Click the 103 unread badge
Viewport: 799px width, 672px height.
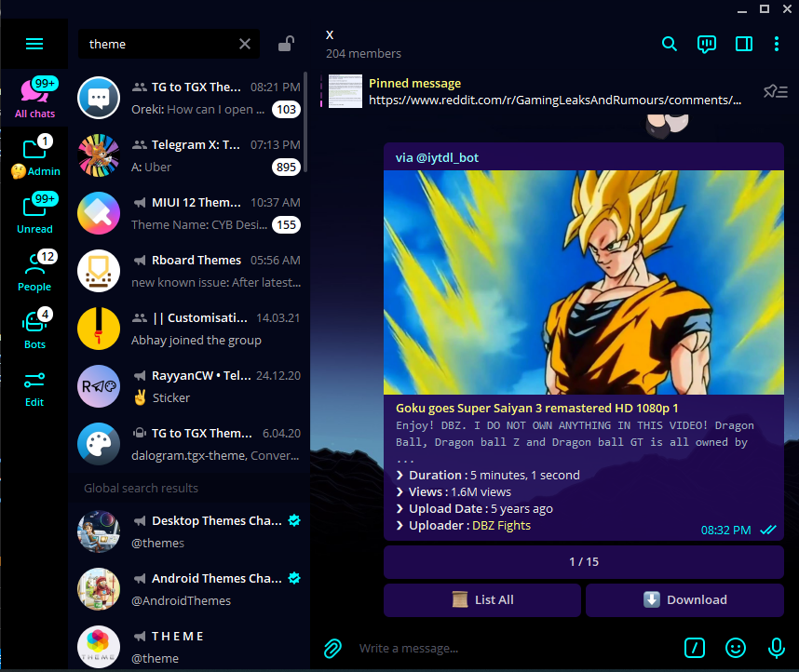point(287,110)
